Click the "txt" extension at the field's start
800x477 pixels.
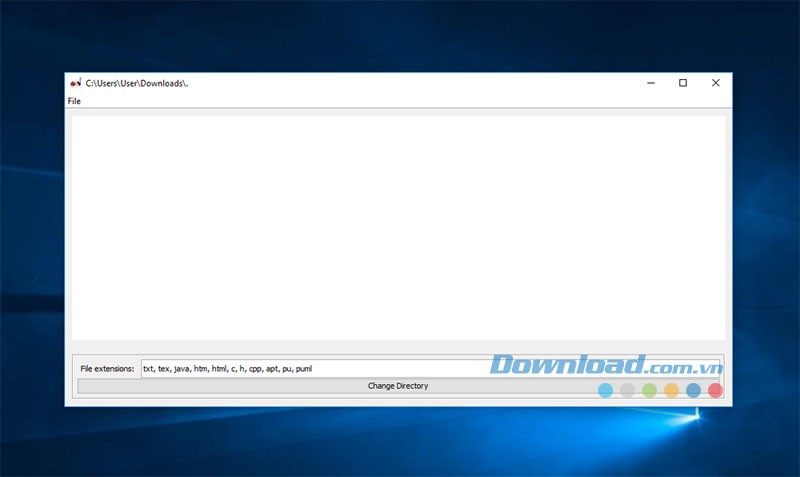[x=148, y=369]
